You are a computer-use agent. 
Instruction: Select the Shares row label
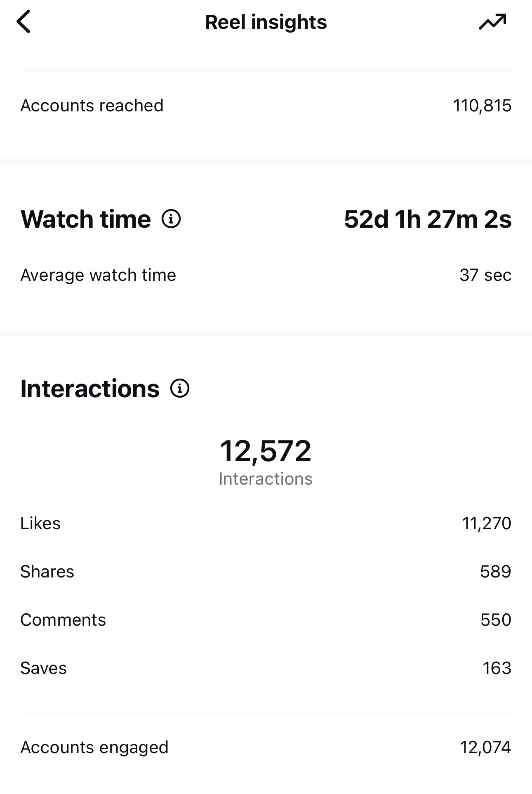tap(47, 572)
